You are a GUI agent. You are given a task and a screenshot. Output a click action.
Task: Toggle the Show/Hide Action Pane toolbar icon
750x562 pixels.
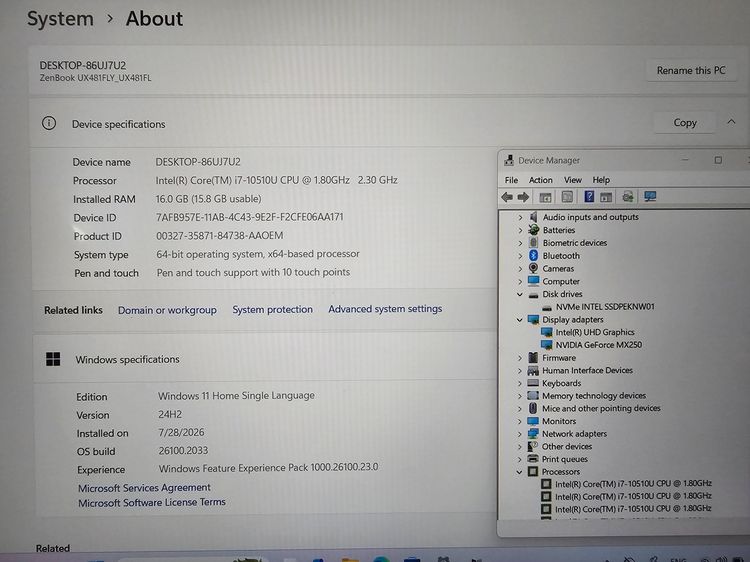point(606,197)
